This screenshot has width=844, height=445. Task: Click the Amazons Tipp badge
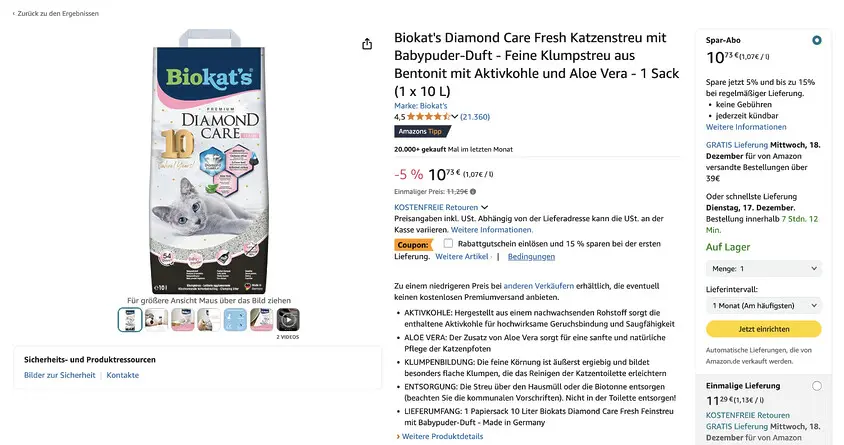click(x=422, y=131)
